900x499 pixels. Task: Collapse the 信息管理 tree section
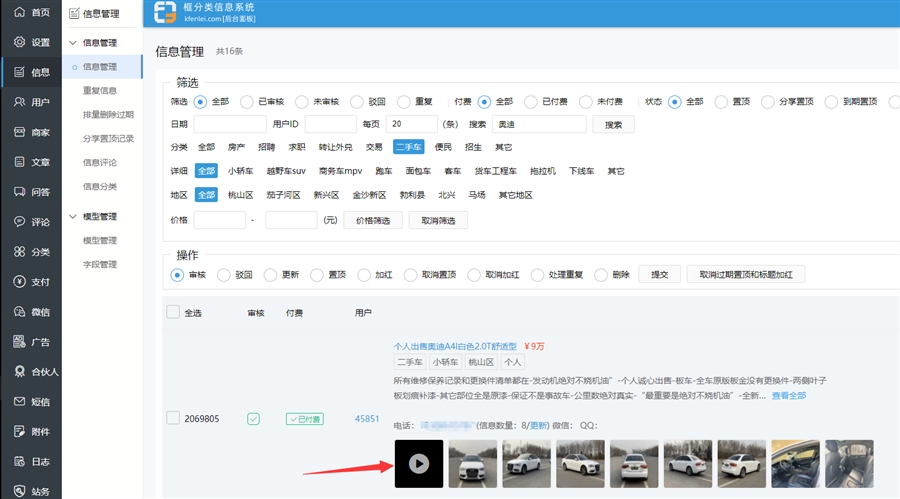point(72,43)
